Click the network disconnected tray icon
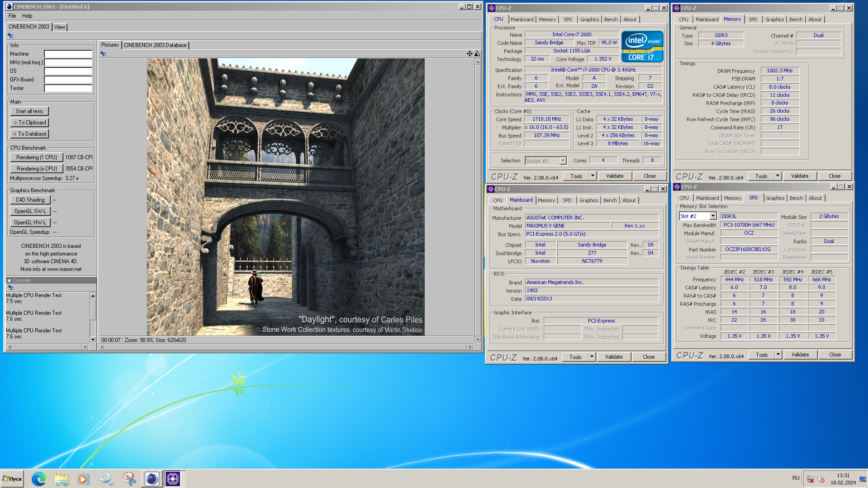868x488 pixels. (810, 479)
